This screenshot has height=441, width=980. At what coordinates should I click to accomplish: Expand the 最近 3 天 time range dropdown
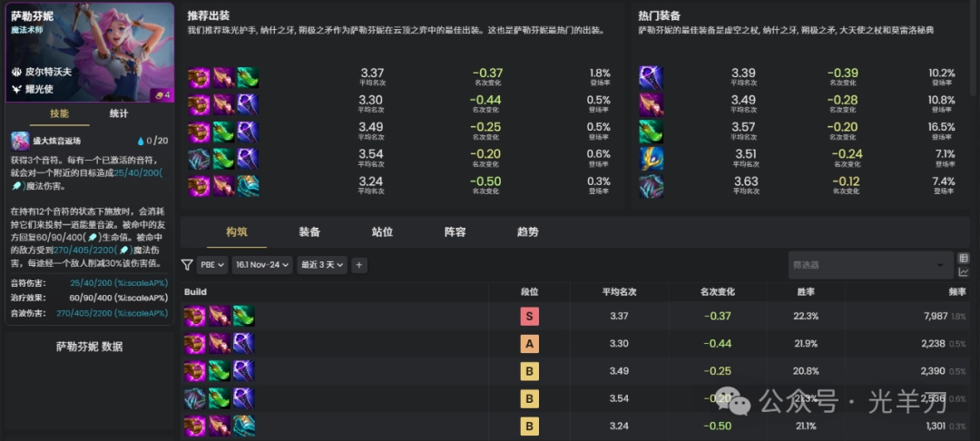[323, 265]
